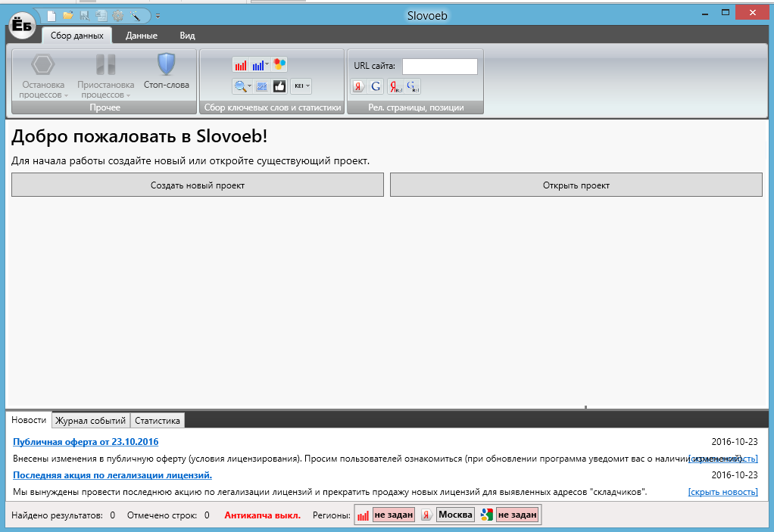The width and height of the screenshot is (774, 532).
Task: Expand the blue bar chart dropdown arrow
Action: tap(267, 64)
